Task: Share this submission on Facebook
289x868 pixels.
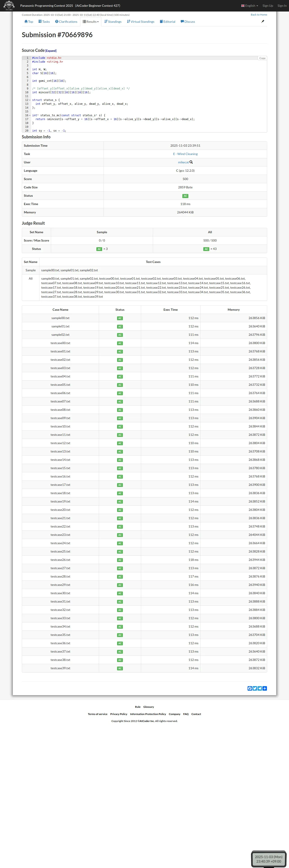Action: tap(250, 688)
